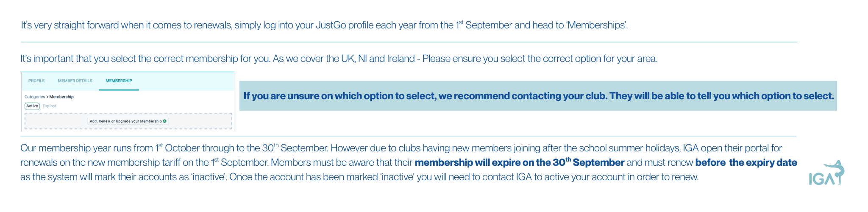This screenshot has width=868, height=212.
Task: Select the MEMBERSHIP tab
Action: pos(119,81)
